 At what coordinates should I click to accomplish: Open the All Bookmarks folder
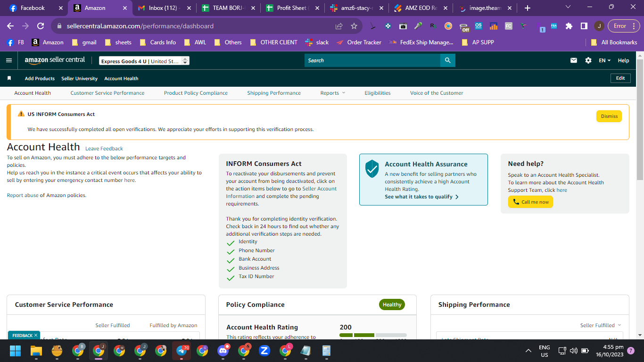(x=614, y=42)
